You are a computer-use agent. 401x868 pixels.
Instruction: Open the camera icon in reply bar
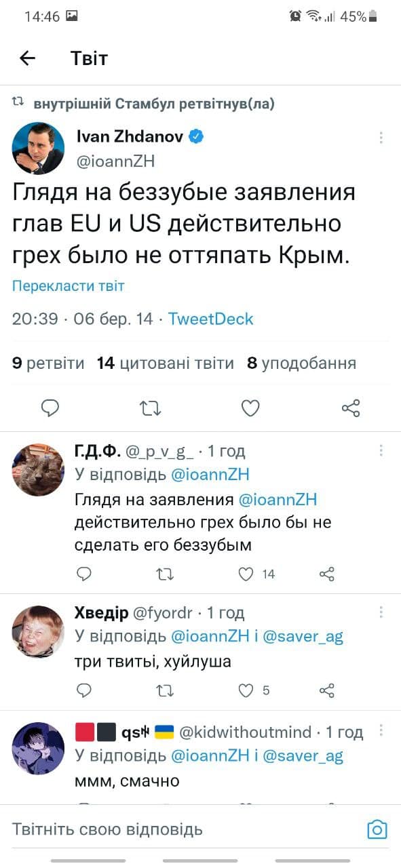pyautogui.click(x=377, y=829)
